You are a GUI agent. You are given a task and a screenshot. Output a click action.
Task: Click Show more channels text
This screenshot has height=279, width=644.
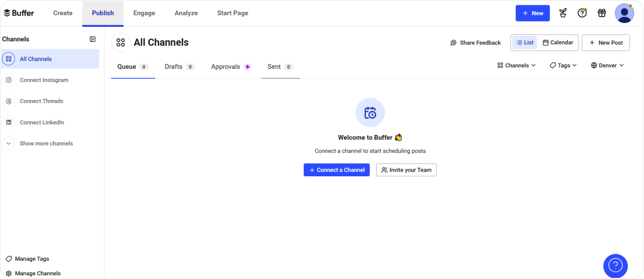pyautogui.click(x=46, y=144)
